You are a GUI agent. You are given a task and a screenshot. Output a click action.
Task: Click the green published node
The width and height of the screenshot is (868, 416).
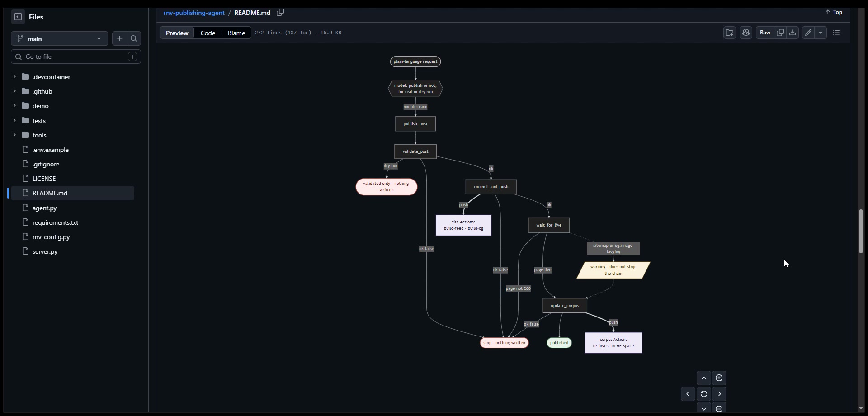coord(559,343)
